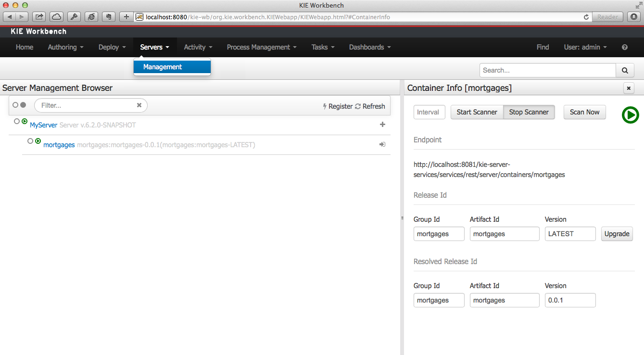Clear the filter with the X icon
Viewport: 644px width, 355px height.
coord(139,105)
